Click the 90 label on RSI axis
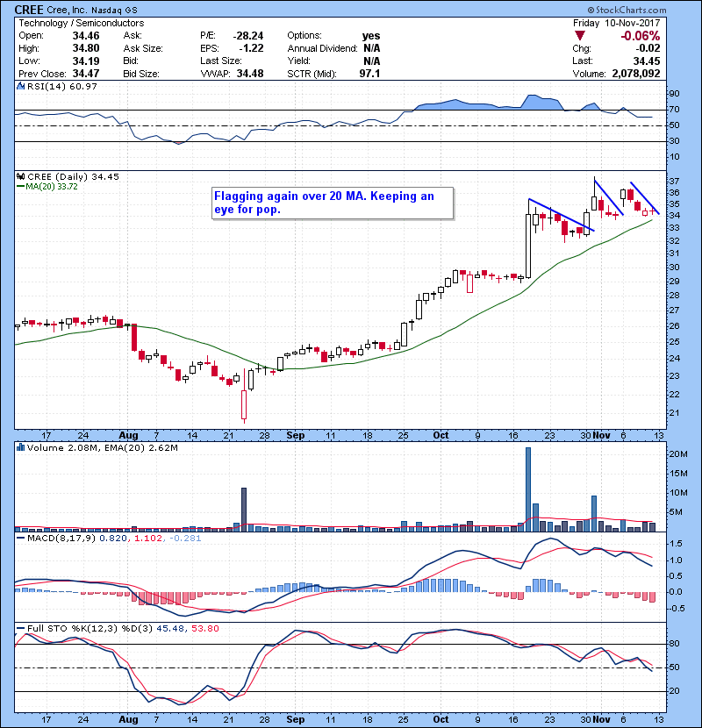 tap(674, 93)
